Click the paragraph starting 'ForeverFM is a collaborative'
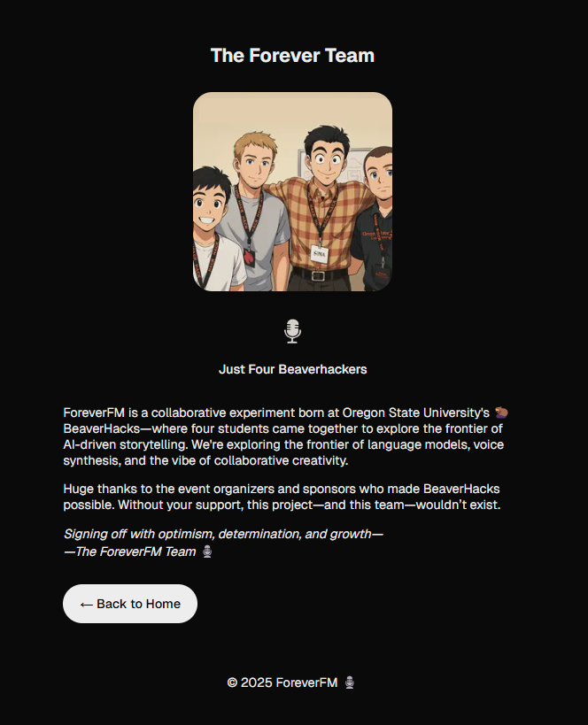Image resolution: width=588 pixels, height=725 pixels. coord(286,436)
